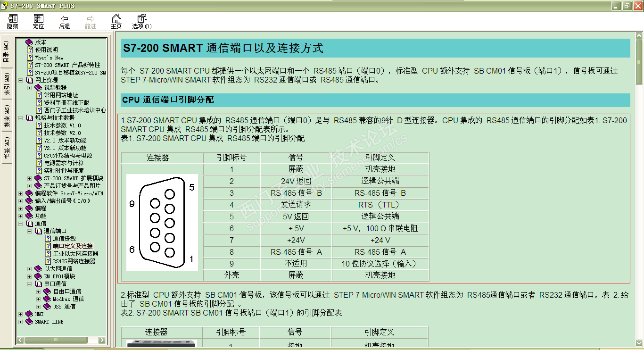Expand the 视频教程 tree node

click(30, 88)
